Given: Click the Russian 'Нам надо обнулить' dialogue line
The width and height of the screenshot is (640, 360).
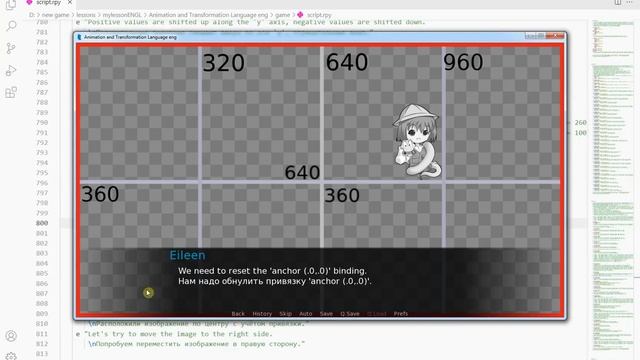Looking at the screenshot, I should [274, 281].
